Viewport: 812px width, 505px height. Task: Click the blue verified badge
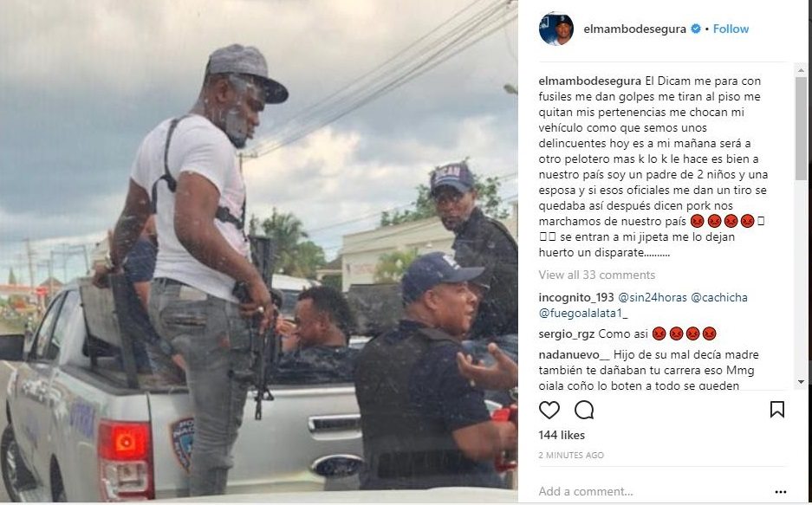[696, 29]
